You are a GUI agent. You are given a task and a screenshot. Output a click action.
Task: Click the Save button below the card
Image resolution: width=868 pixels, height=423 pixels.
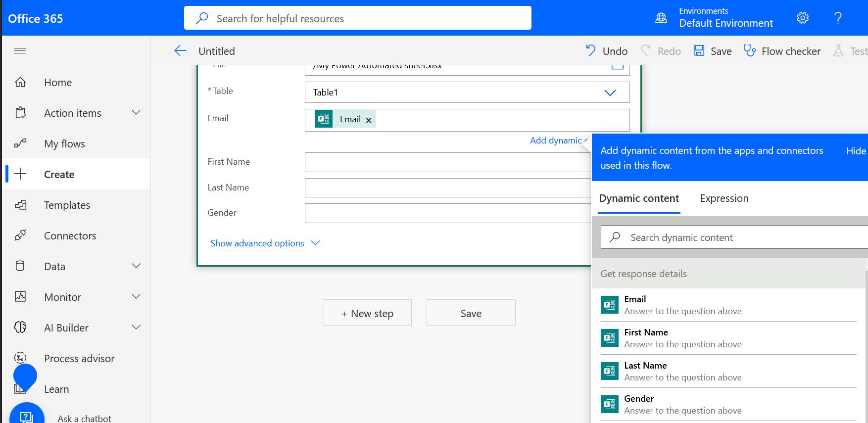coord(471,313)
